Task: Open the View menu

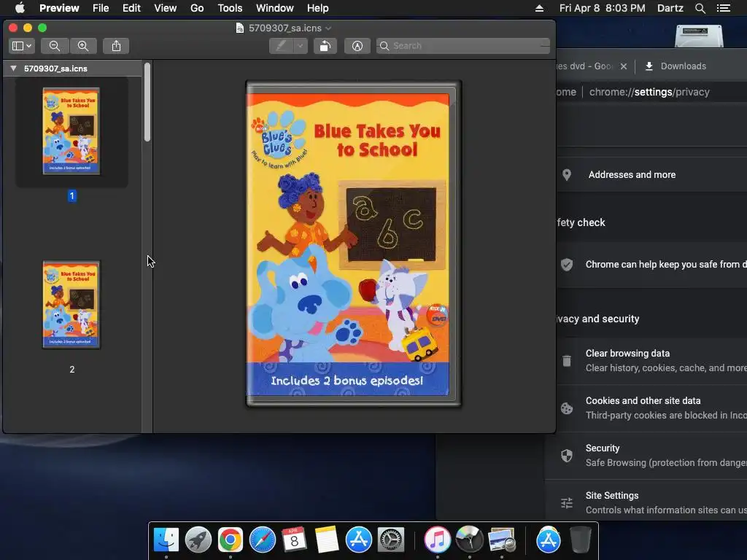Action: click(x=166, y=8)
